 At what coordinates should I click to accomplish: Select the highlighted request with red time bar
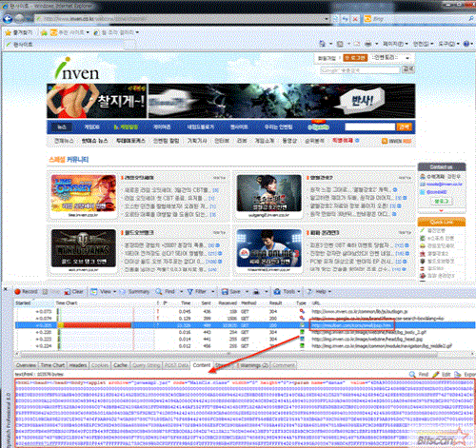(x=245, y=325)
